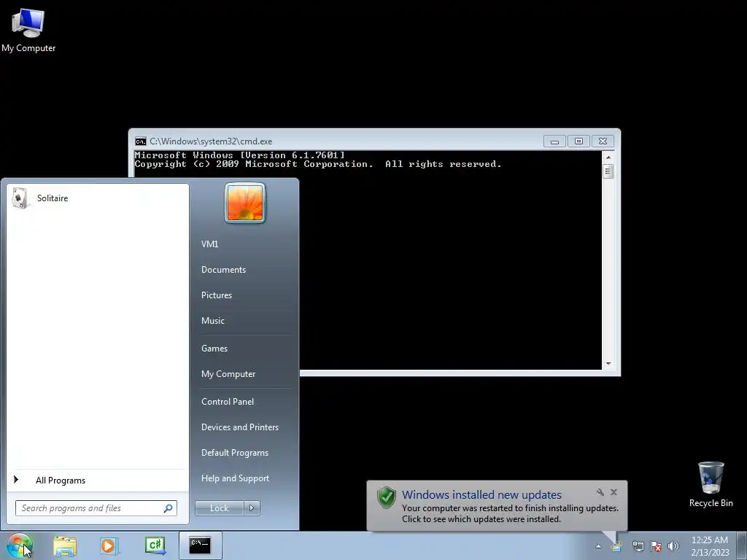
Task: Switch to the cmd.exe taskbar button
Action: pyautogui.click(x=200, y=545)
